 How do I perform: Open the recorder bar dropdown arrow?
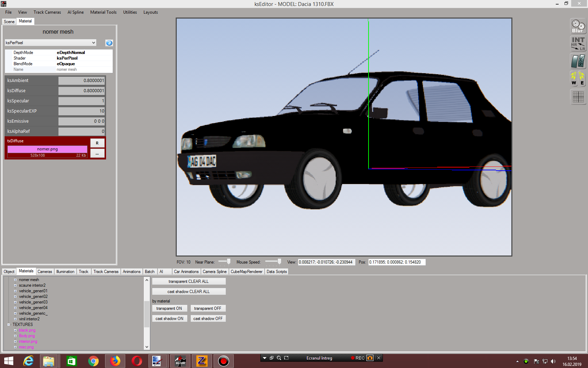click(265, 358)
